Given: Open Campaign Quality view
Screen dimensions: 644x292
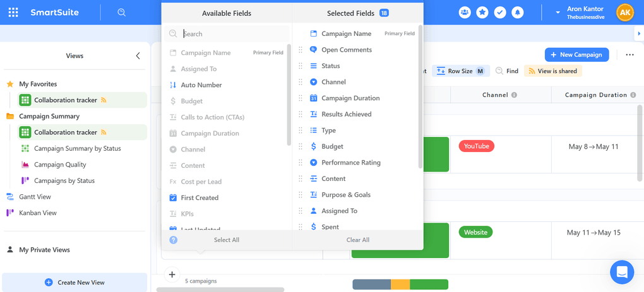Looking at the screenshot, I should pos(60,165).
